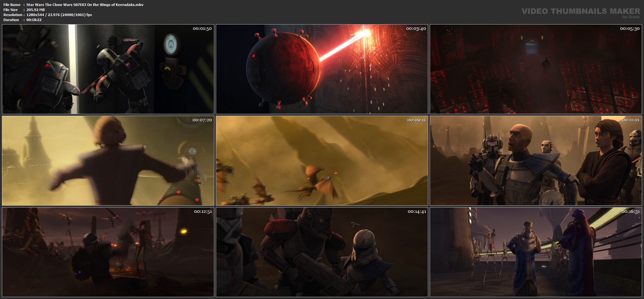Click the 00:01:50 timestamp label
Screen dimensions: 644x299
pyautogui.click(x=202, y=29)
